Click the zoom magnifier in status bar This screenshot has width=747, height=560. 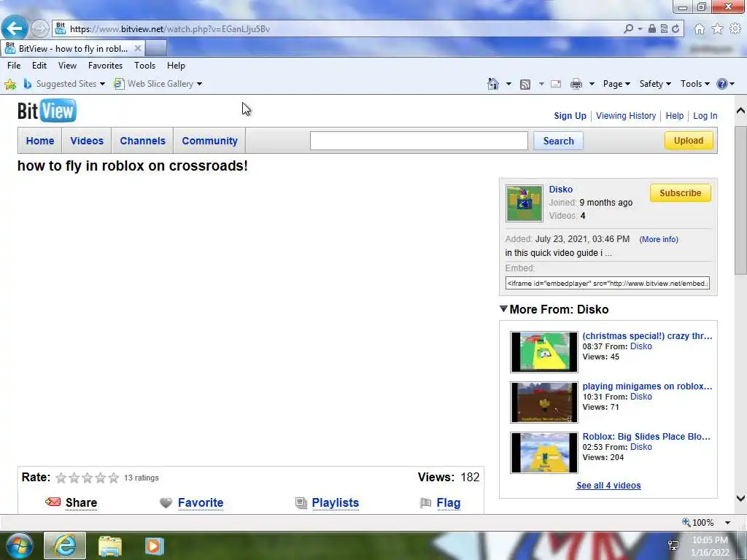pos(686,522)
